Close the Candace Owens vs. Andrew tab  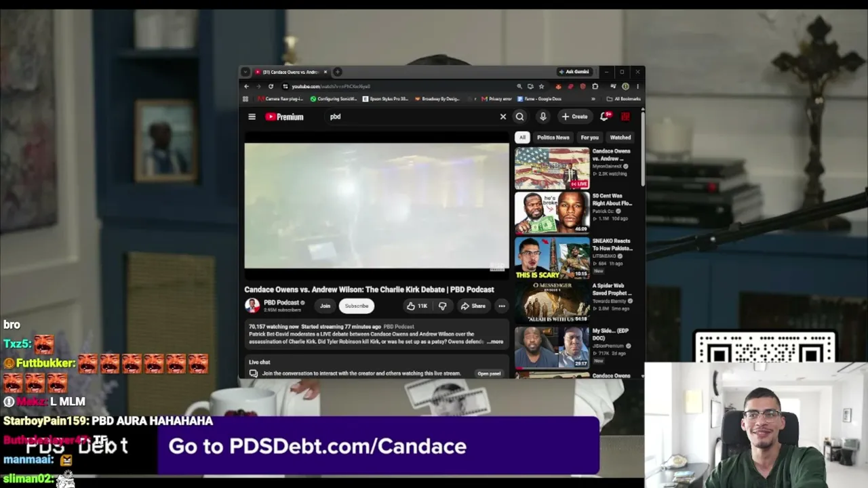325,72
